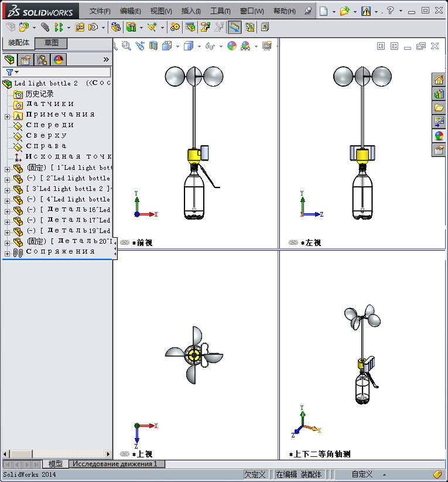Open the 文件(F) menu
This screenshot has width=448, height=482.
[x=100, y=11]
